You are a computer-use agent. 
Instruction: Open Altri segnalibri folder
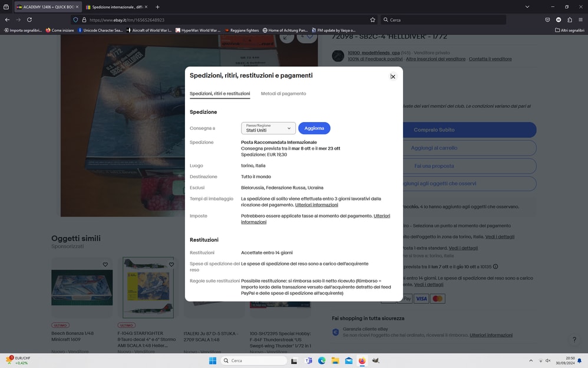pyautogui.click(x=570, y=30)
